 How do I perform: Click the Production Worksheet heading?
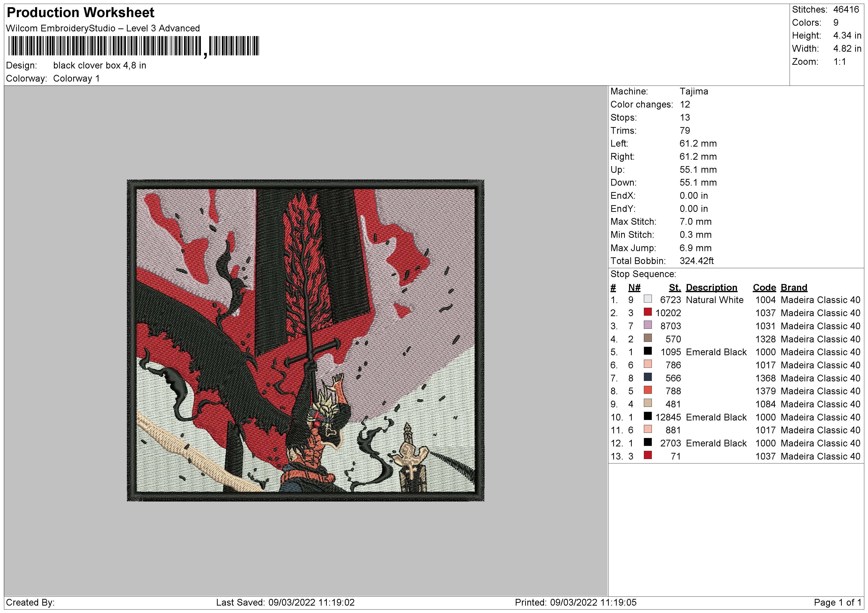click(x=81, y=12)
